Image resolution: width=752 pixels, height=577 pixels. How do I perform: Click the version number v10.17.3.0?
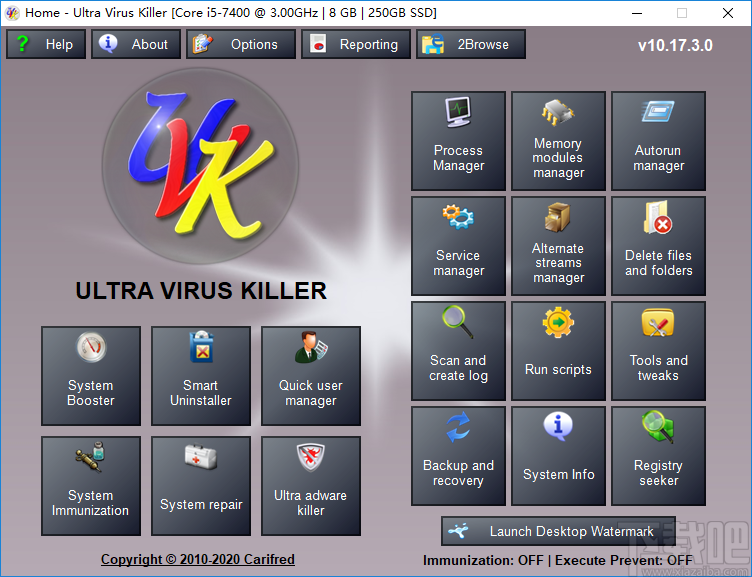tap(675, 46)
